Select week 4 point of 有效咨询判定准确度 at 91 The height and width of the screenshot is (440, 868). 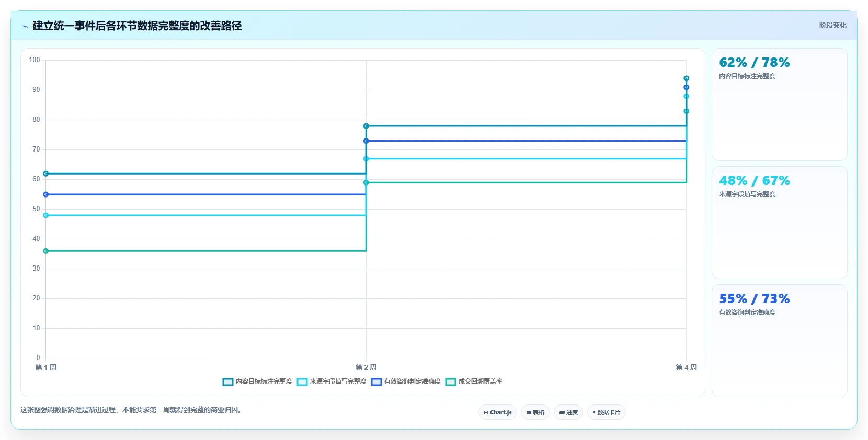tap(687, 87)
